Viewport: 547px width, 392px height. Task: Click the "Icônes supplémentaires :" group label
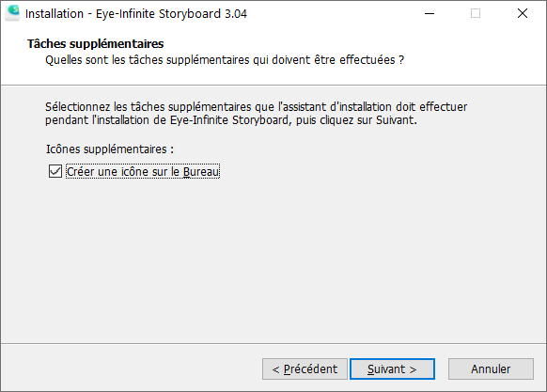(110, 149)
